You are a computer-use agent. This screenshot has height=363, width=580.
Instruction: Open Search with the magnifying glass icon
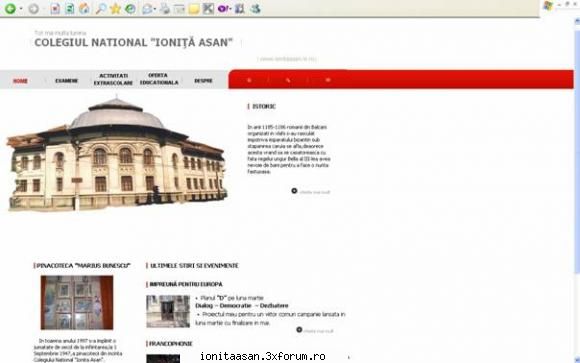click(100, 9)
